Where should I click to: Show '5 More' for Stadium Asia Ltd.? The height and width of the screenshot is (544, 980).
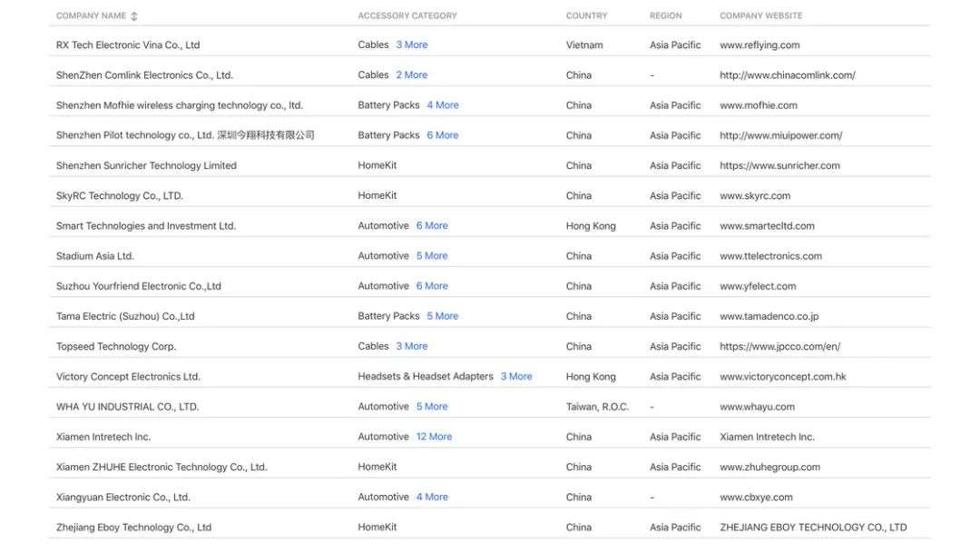click(432, 256)
